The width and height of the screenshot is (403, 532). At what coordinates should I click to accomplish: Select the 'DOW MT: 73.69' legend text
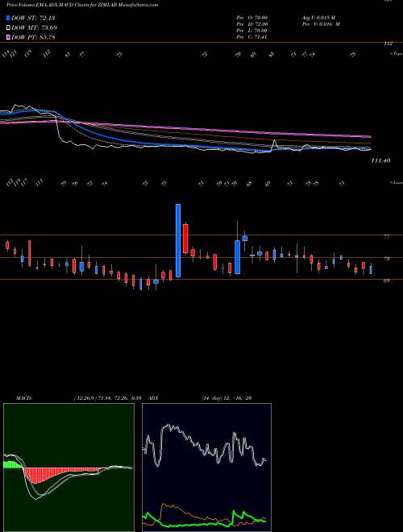[34, 28]
